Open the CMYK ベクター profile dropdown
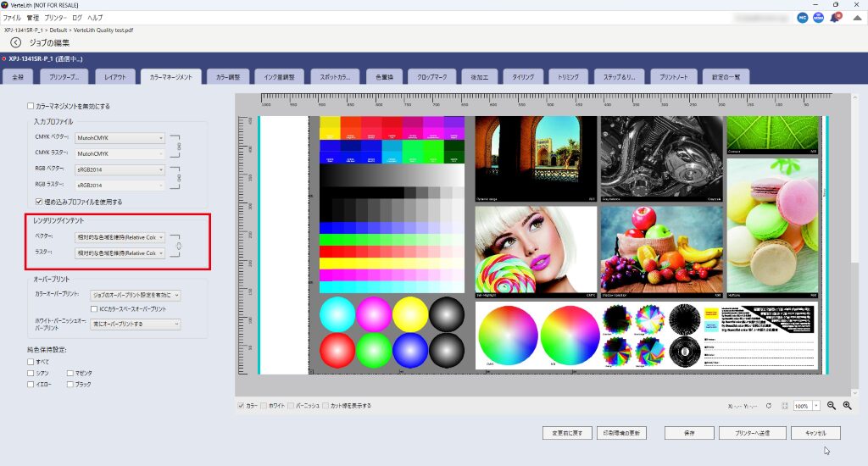 click(x=120, y=137)
